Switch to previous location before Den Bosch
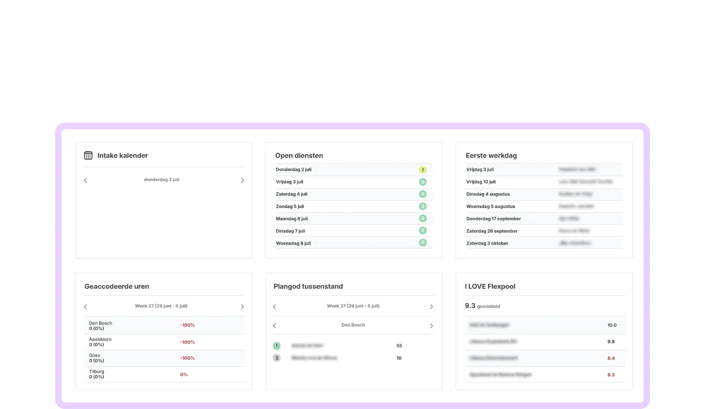The image size is (705, 409). [275, 325]
